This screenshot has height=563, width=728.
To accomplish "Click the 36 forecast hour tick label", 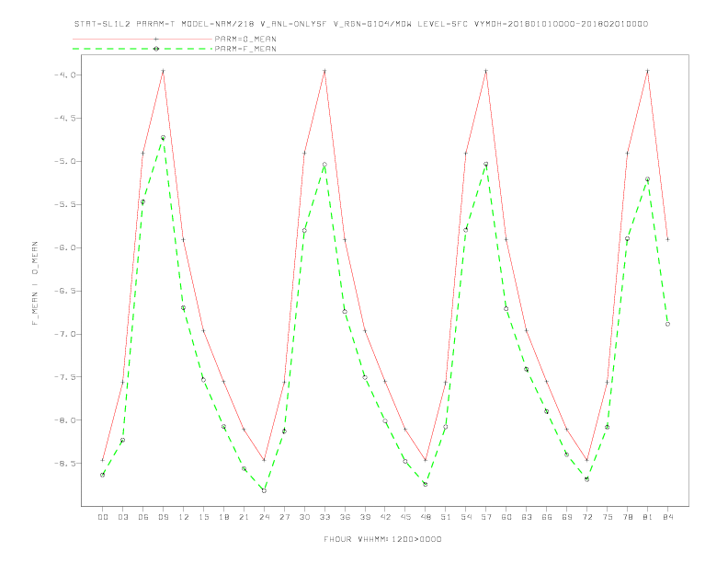I will coord(345,517).
